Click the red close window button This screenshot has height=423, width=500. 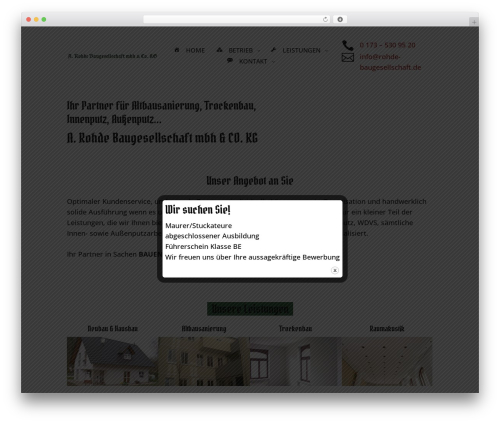(29, 19)
